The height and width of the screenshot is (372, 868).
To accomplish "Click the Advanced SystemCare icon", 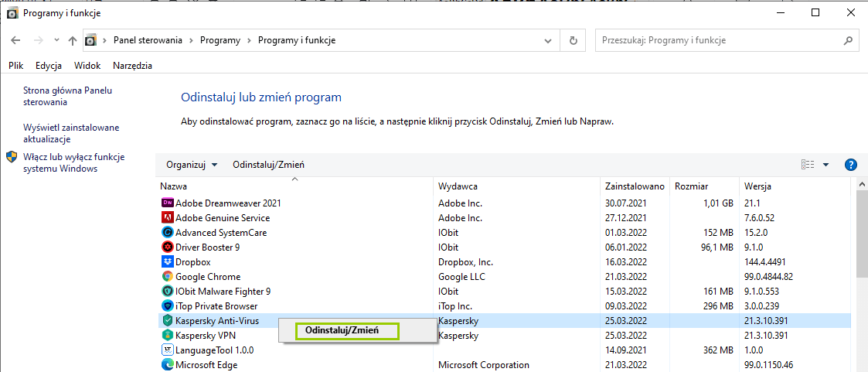I will [167, 233].
